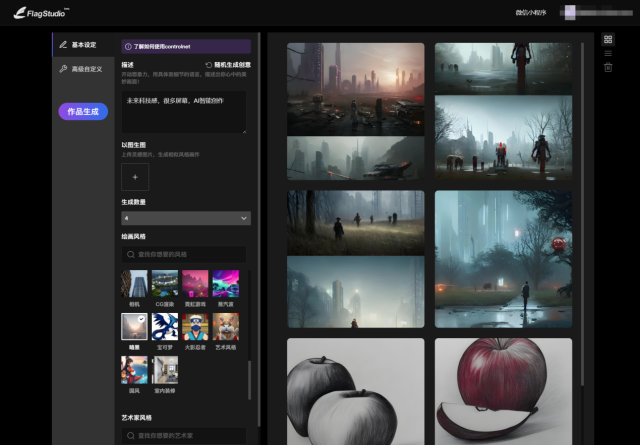Select the 宝可梦 painting style
Screen dimensions: 640x445
[165, 326]
